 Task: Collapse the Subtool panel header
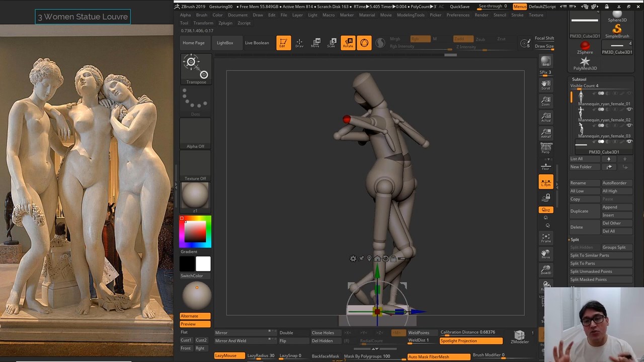[579, 79]
